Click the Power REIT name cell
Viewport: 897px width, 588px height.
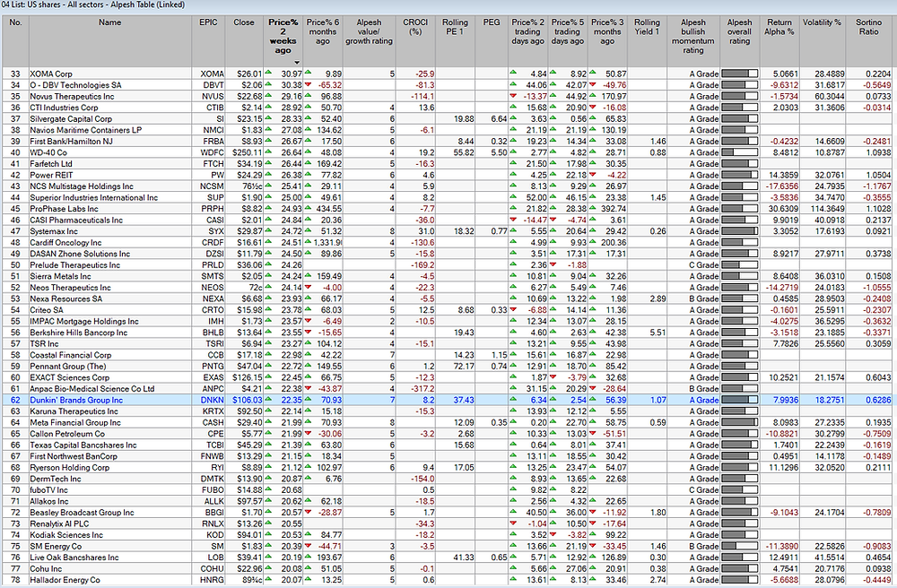tap(109, 175)
